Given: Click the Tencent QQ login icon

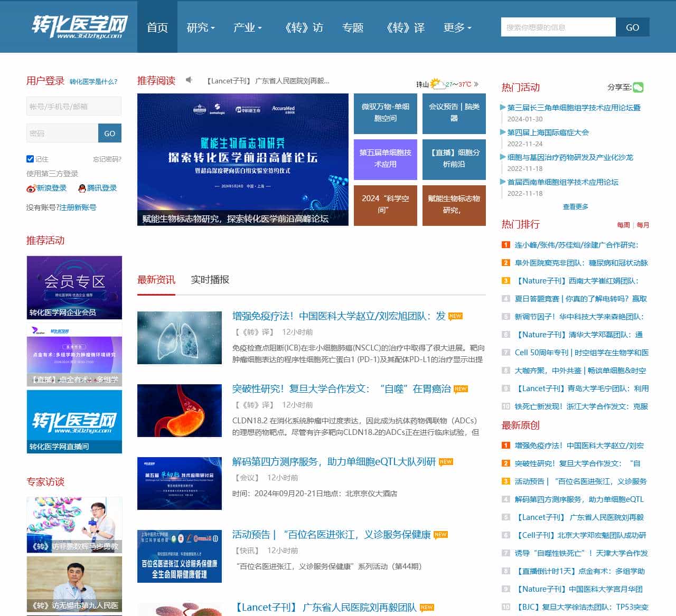Looking at the screenshot, I should coord(82,188).
